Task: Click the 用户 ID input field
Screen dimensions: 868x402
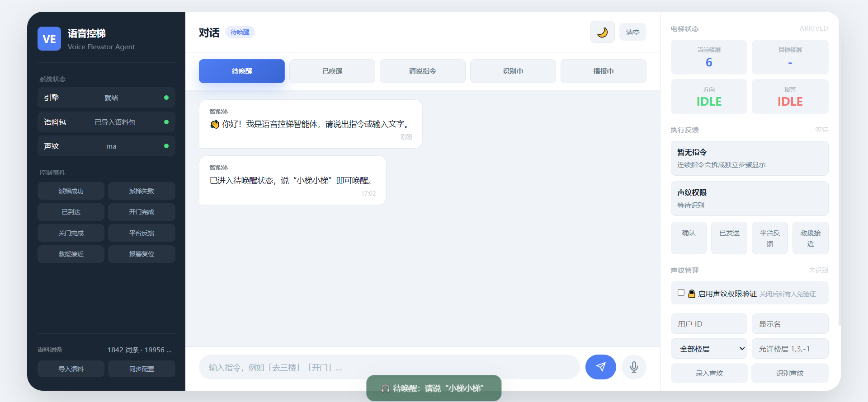Action: pos(709,324)
